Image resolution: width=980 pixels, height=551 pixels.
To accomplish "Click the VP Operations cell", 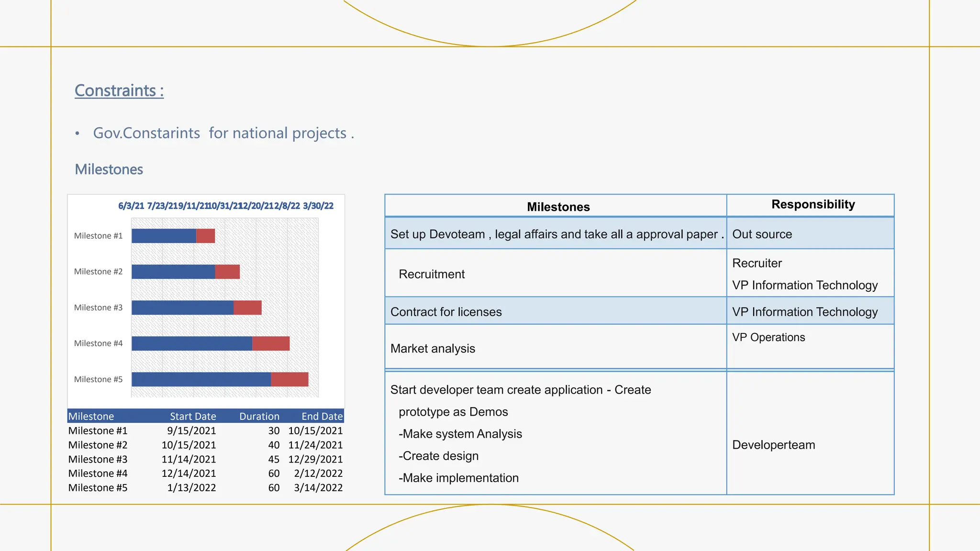I will click(x=768, y=338).
